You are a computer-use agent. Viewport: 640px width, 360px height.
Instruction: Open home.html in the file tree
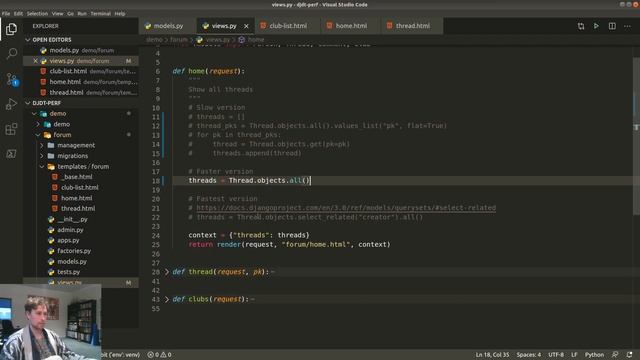pyautogui.click(x=76, y=198)
